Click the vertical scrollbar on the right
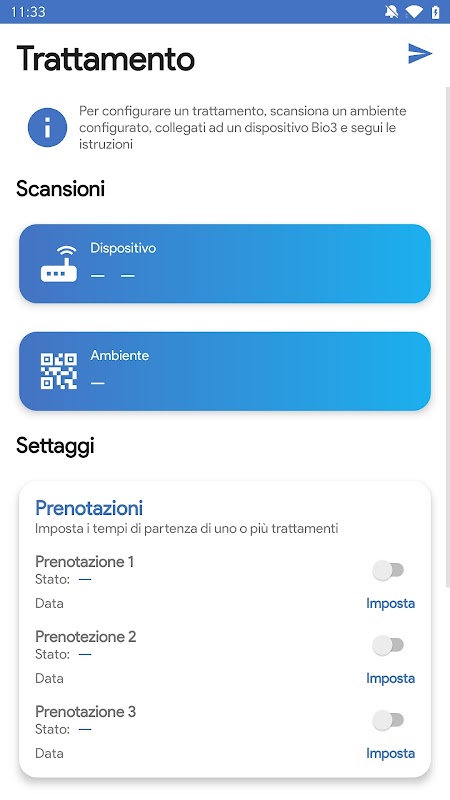The height and width of the screenshot is (800, 450). click(447, 337)
